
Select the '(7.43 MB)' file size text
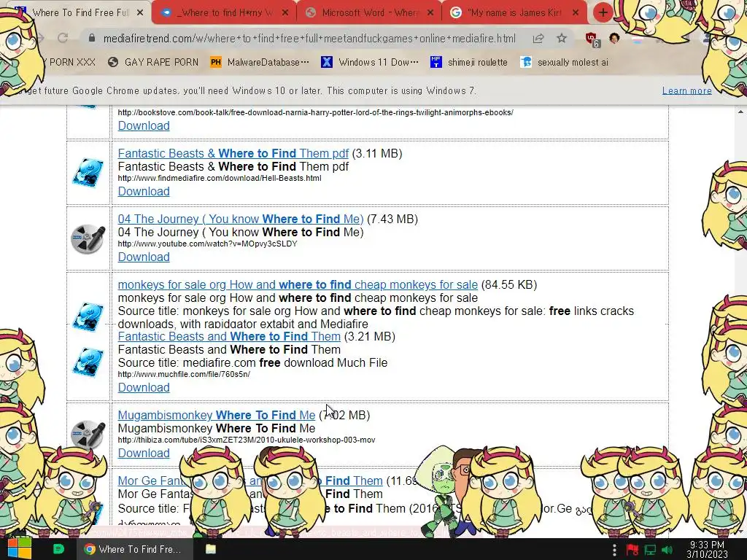coord(392,219)
